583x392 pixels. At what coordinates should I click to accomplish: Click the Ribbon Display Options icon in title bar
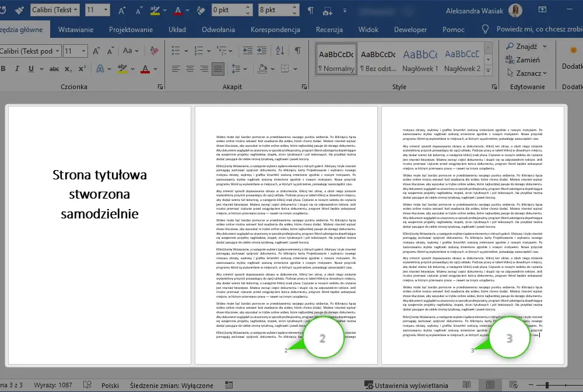click(542, 10)
